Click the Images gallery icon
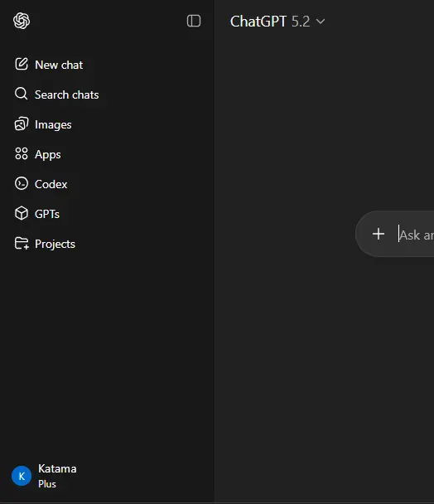This screenshot has width=434, height=504. coord(22,124)
